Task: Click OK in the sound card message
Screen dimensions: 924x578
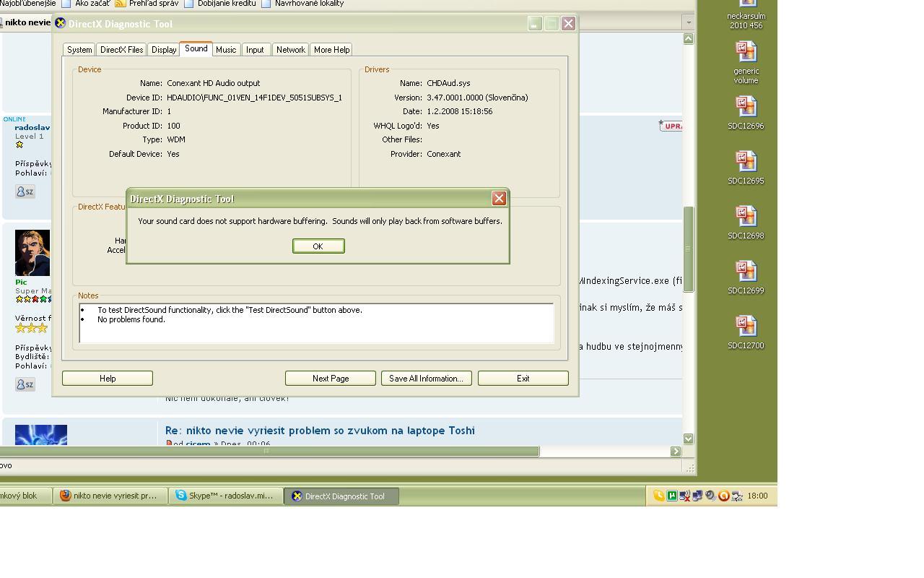Action: (x=318, y=246)
